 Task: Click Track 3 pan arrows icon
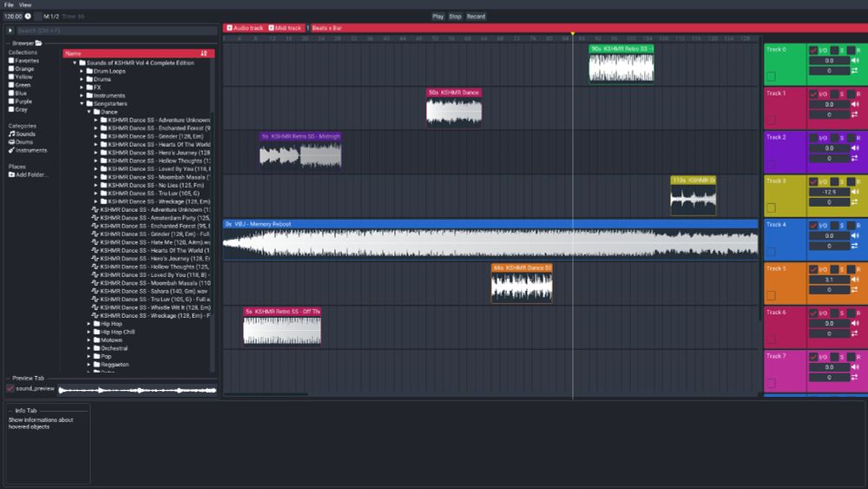(855, 202)
